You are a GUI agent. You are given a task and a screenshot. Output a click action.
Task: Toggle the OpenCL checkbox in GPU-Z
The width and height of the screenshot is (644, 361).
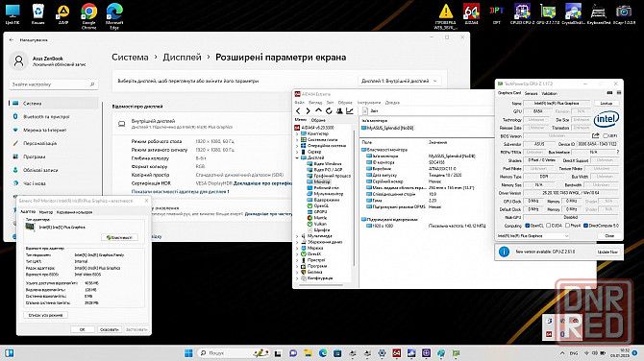coord(528,226)
